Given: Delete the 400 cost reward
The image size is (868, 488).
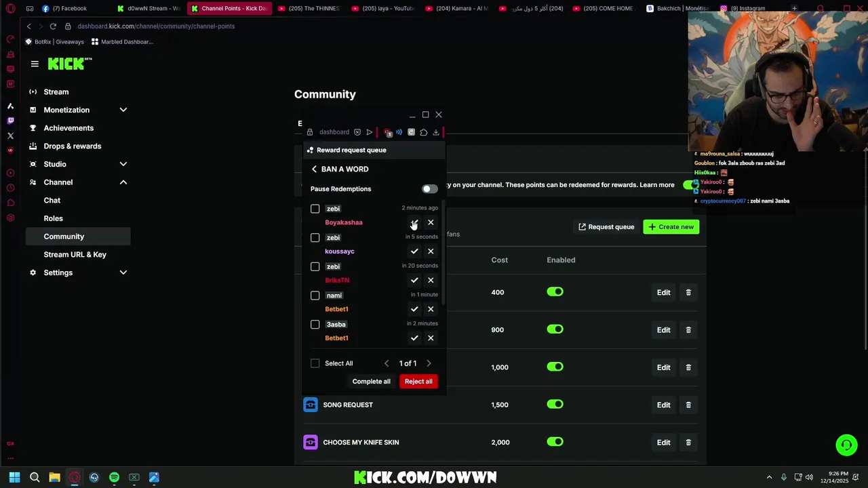Looking at the screenshot, I should pyautogui.click(x=688, y=293).
